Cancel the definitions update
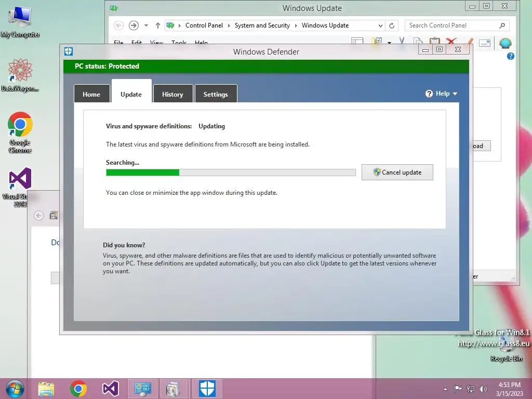This screenshot has height=399, width=532. pos(397,172)
